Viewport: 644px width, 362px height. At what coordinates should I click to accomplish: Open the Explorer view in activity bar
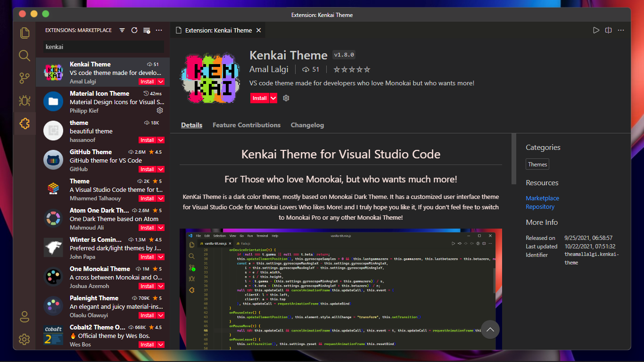(x=25, y=33)
